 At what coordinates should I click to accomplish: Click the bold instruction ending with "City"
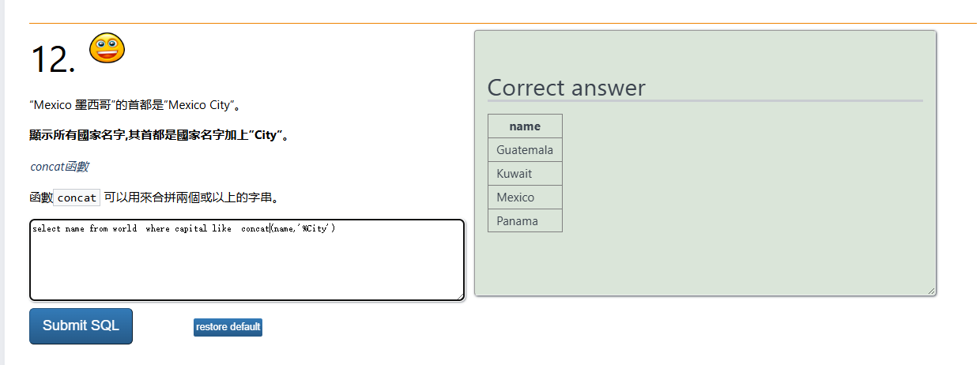tap(158, 135)
